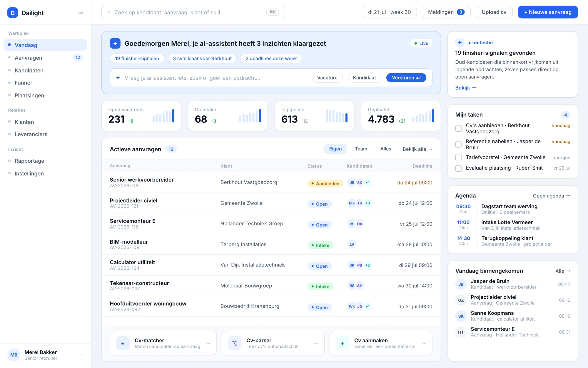Go to Funnel in the sidebar

pos(46,83)
